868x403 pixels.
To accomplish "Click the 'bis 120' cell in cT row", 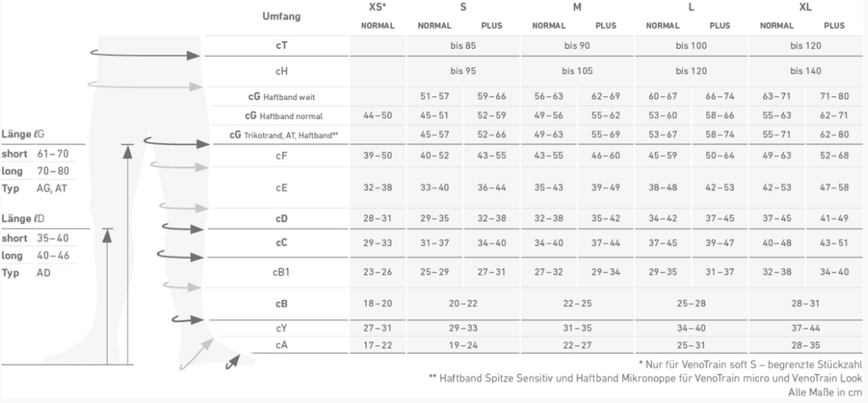I will [x=804, y=46].
